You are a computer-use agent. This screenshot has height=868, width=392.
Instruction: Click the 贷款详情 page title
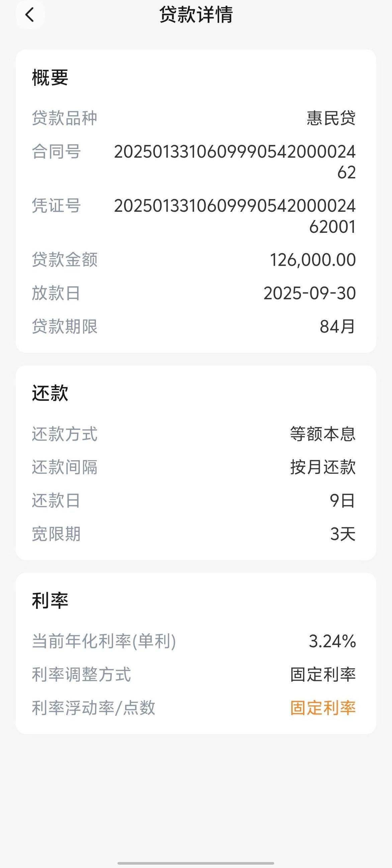click(x=196, y=15)
